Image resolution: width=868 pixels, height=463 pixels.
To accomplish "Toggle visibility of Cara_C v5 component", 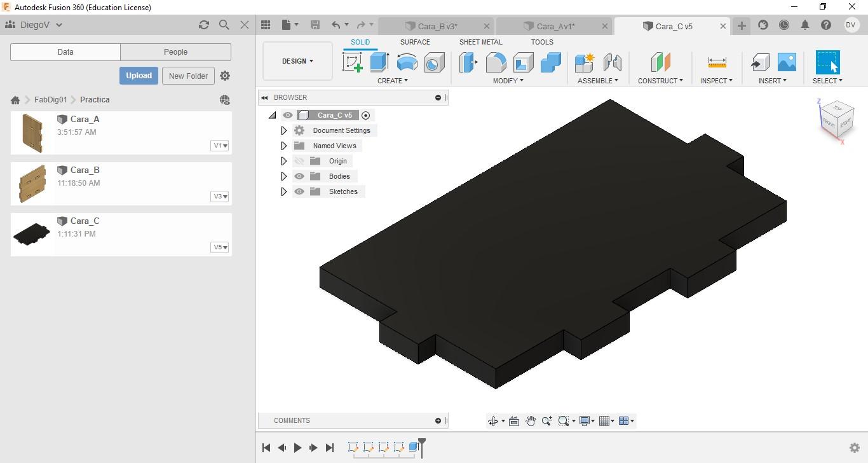I will tap(288, 115).
